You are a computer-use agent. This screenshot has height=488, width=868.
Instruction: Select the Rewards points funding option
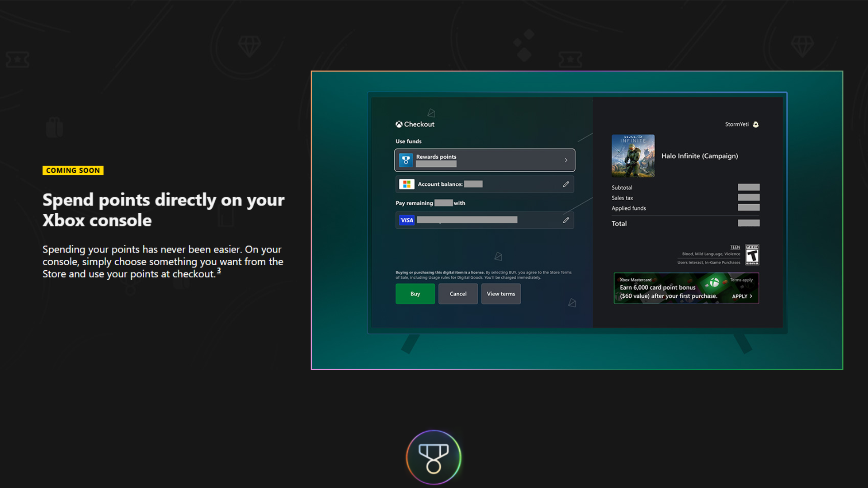coord(484,160)
